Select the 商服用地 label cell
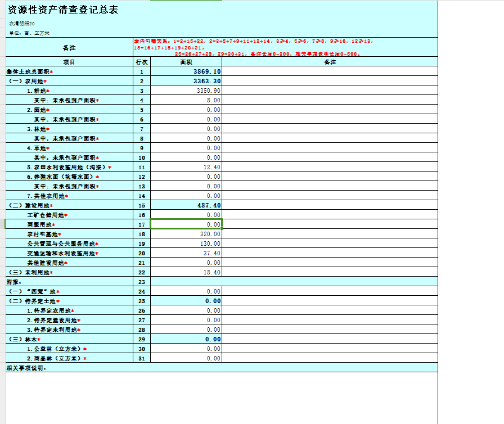The image size is (504, 424). click(69, 224)
